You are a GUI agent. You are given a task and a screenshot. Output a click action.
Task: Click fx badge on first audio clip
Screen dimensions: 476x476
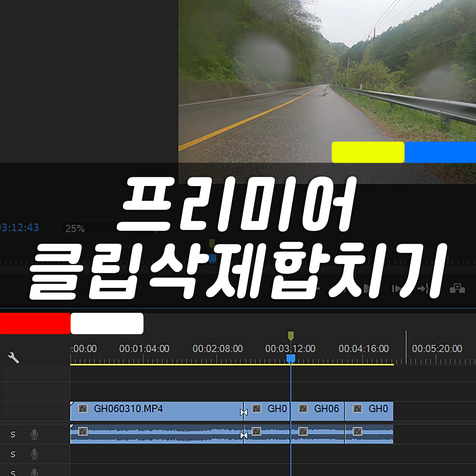[83, 431]
